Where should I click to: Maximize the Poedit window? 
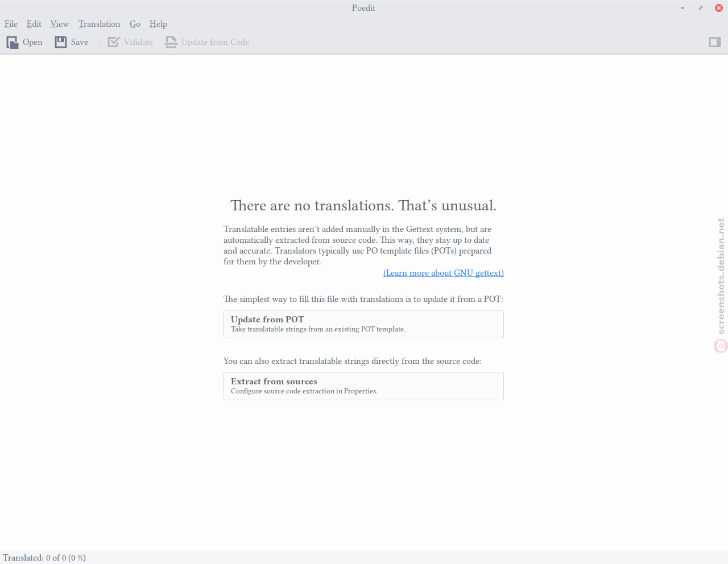pos(701,8)
